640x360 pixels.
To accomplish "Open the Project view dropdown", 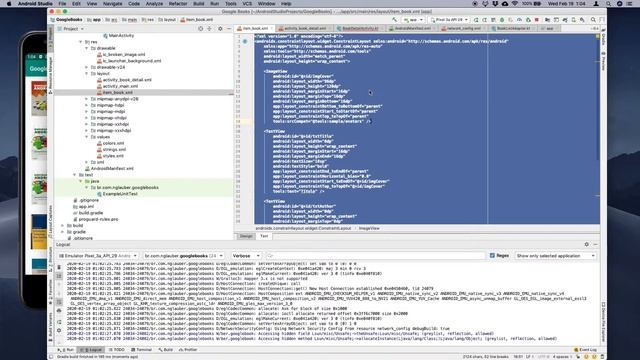I will (x=71, y=29).
